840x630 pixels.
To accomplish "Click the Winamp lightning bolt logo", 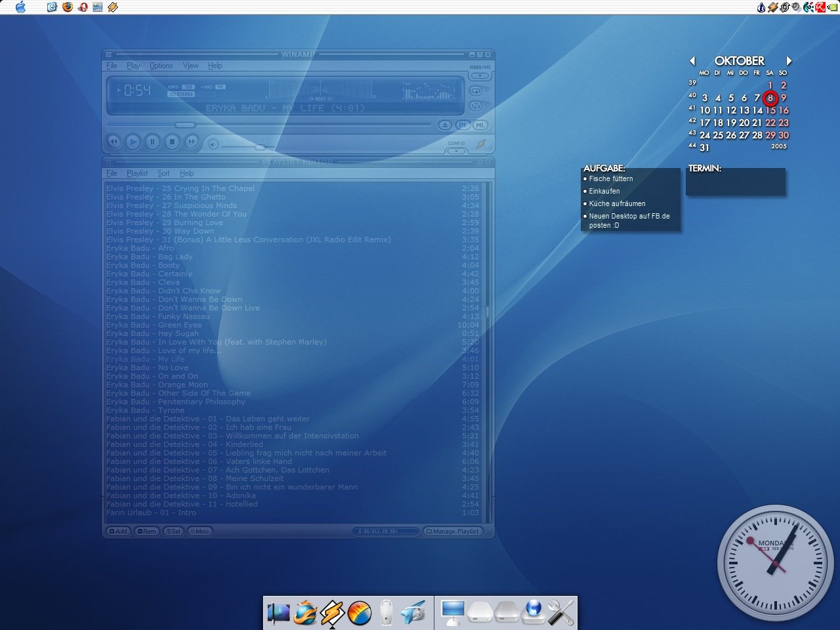I will 481,144.
